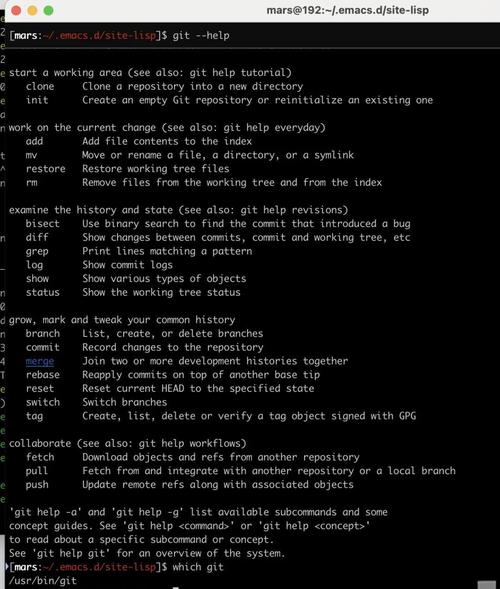The image size is (500, 589).
Task: Select the 'commit' subcommand name
Action: pyautogui.click(x=42, y=347)
